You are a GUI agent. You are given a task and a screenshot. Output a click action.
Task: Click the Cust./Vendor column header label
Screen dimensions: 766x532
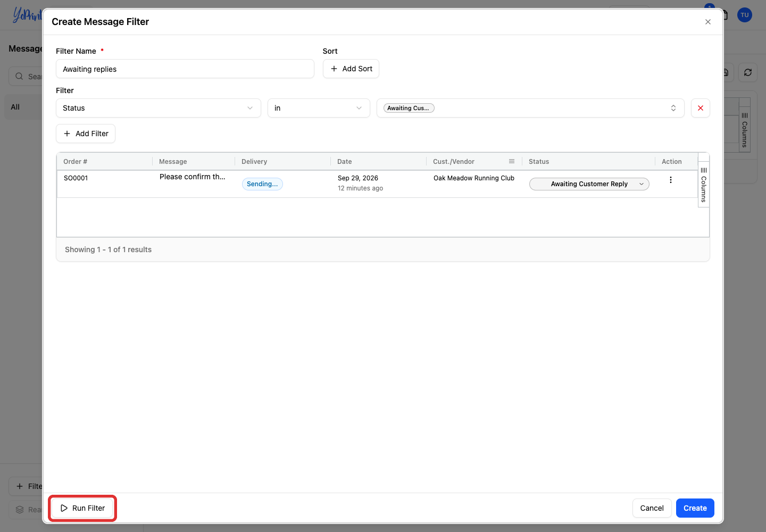[454, 162]
